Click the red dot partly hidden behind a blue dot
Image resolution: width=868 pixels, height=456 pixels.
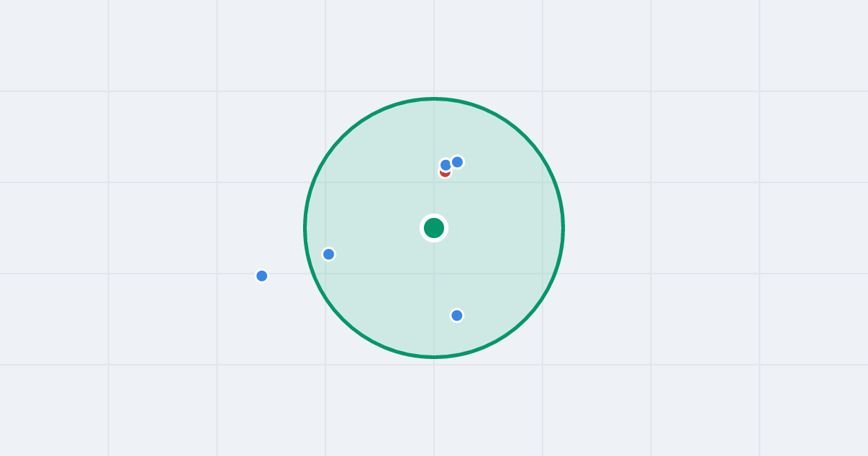445,173
